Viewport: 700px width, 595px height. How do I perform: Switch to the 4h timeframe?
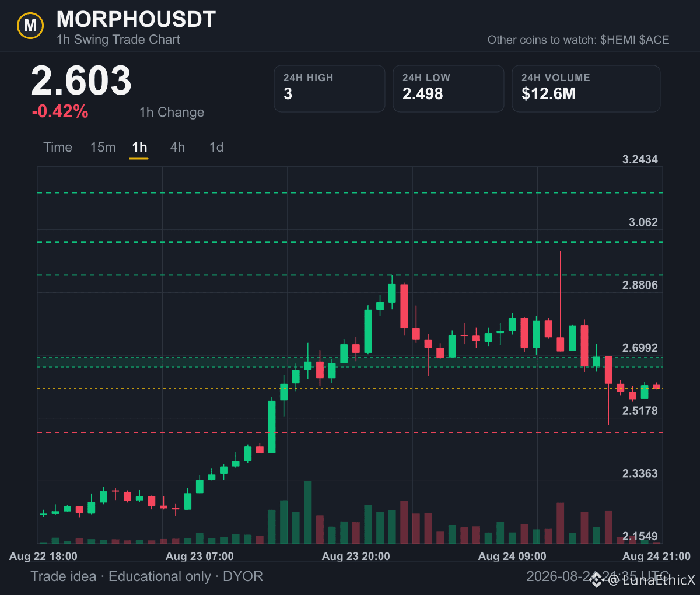(x=177, y=147)
